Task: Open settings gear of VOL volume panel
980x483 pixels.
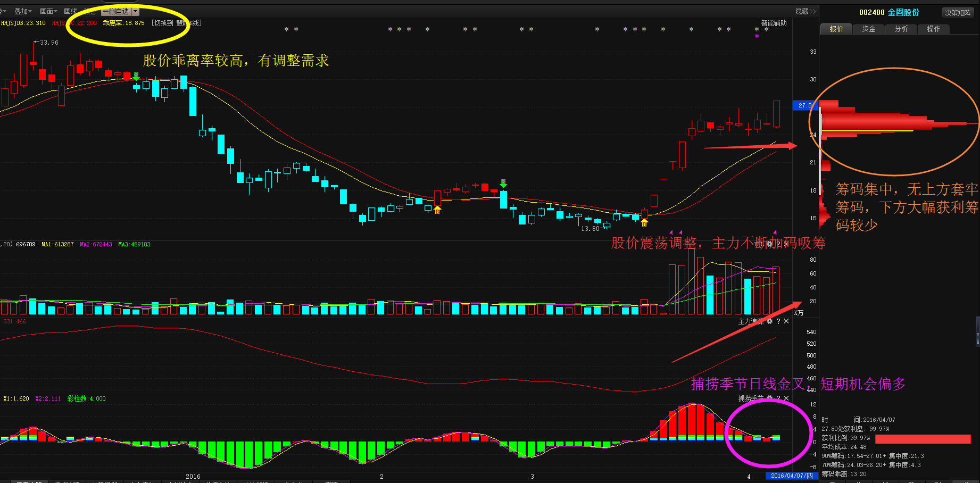Action: [769, 244]
